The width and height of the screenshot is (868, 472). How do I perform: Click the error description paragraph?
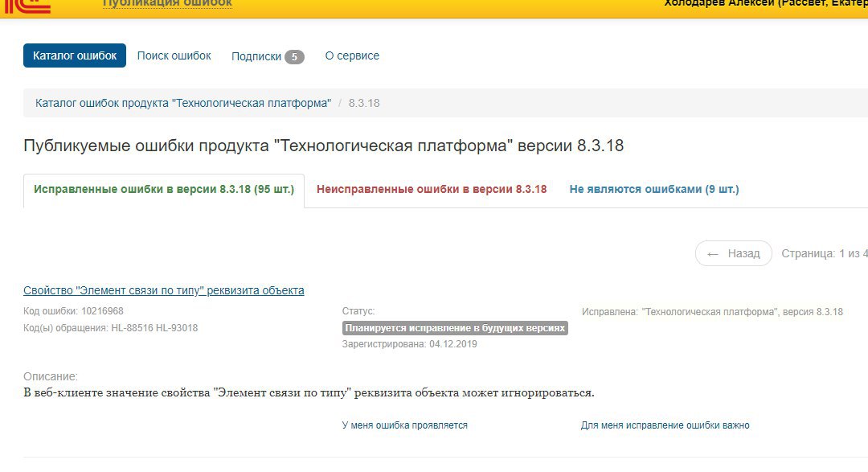pyautogui.click(x=309, y=392)
